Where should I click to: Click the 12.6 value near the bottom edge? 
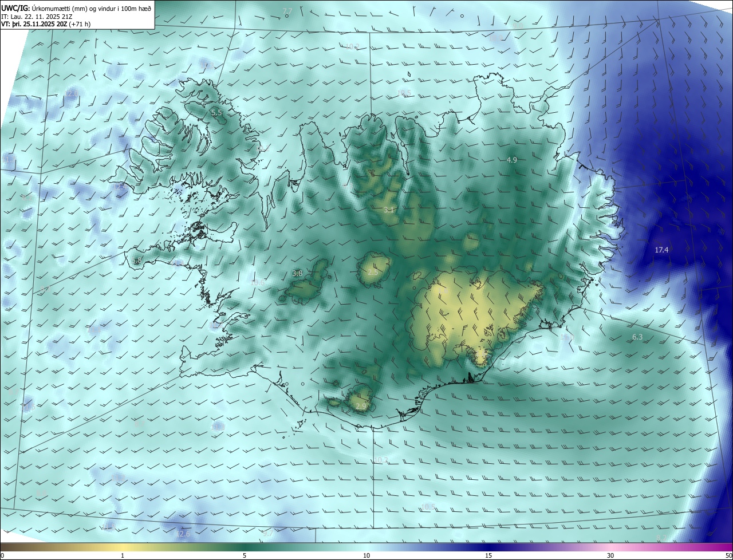[182, 534]
